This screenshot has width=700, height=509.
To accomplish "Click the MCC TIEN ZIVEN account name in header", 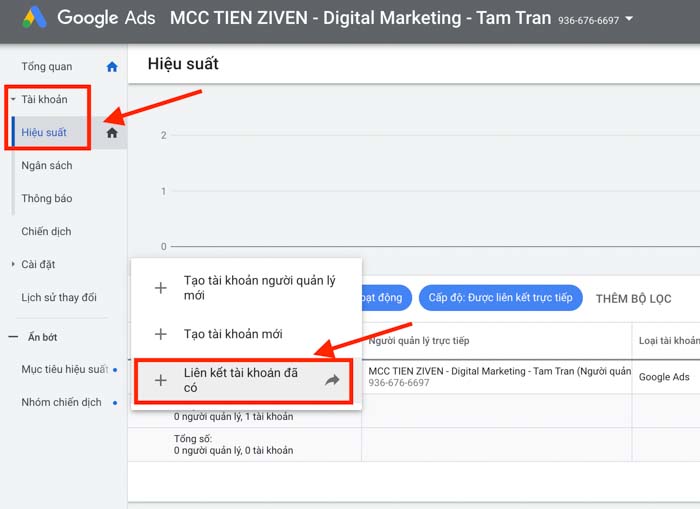I will 360,18.
